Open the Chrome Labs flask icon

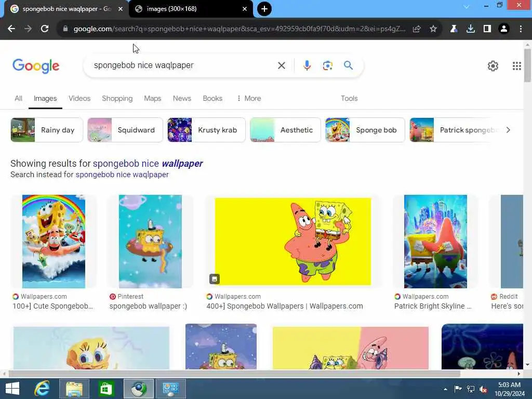[x=454, y=29]
